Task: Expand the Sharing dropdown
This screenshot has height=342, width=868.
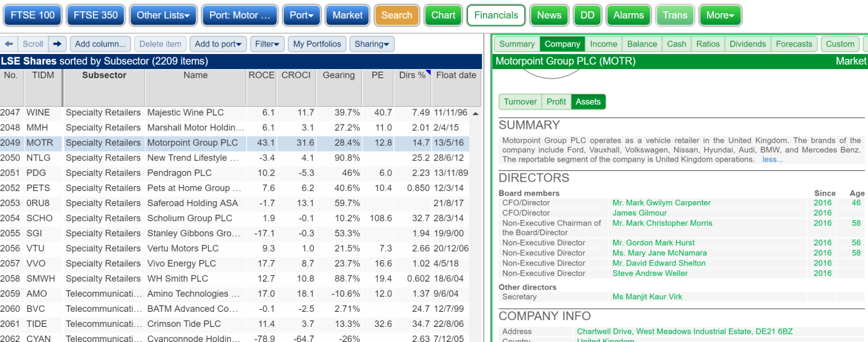Action: pos(372,44)
